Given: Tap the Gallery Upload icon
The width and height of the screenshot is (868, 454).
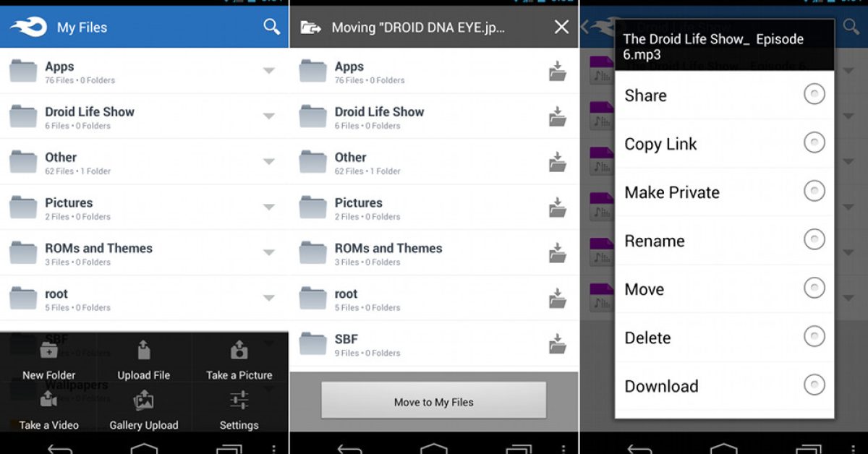Looking at the screenshot, I should (144, 400).
